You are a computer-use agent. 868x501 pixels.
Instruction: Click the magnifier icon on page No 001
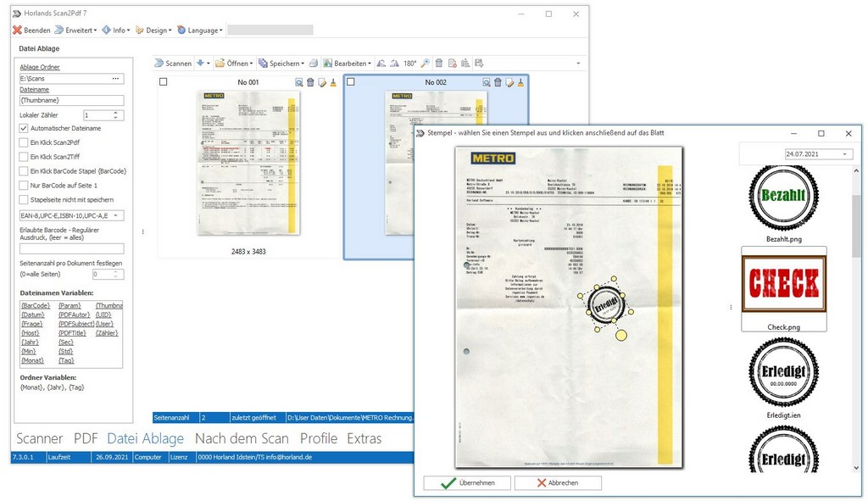tap(298, 82)
